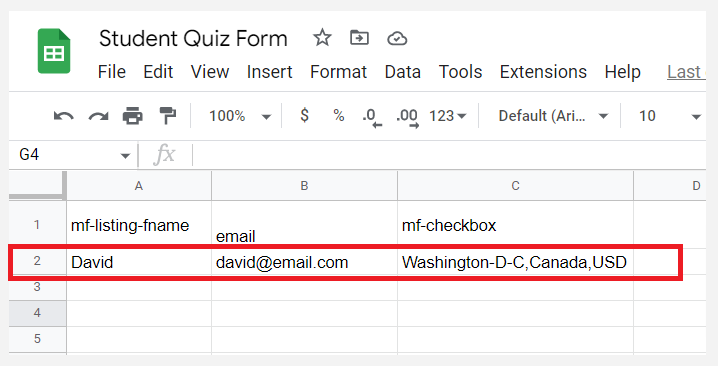Open the Format menu

[x=338, y=72]
